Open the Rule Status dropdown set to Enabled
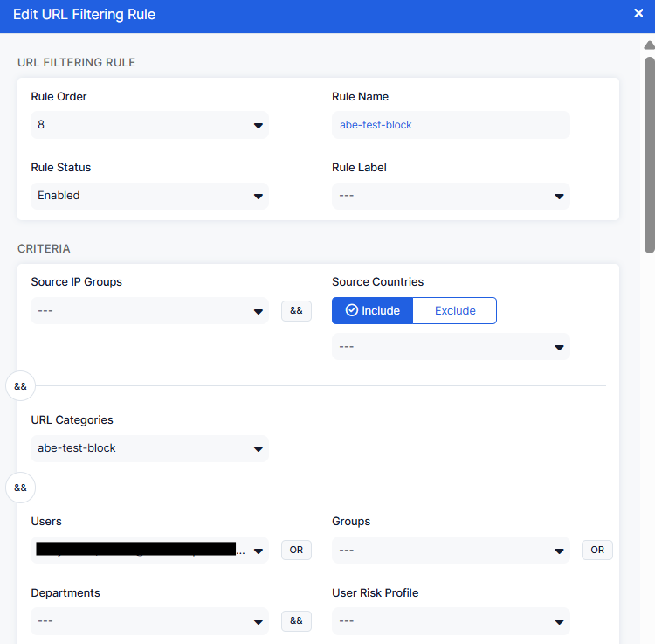The image size is (655, 644). pos(149,196)
